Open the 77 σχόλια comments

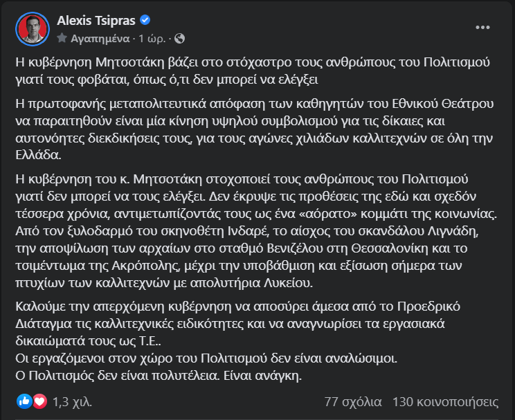[352, 401]
